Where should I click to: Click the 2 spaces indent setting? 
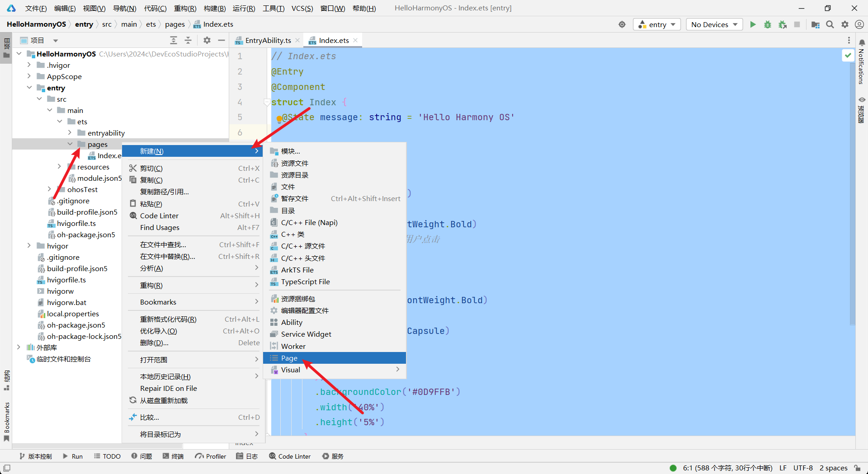[833, 468]
